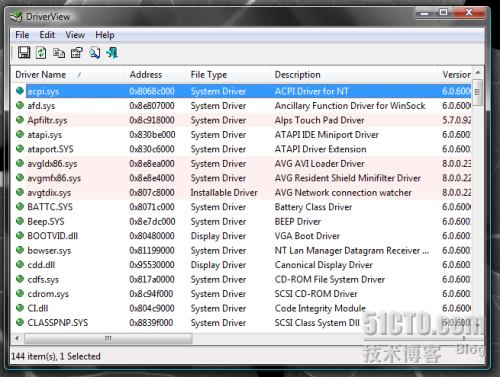Click address 0x830c6000 of ataport.SYS
This screenshot has height=377, width=500.
click(152, 149)
